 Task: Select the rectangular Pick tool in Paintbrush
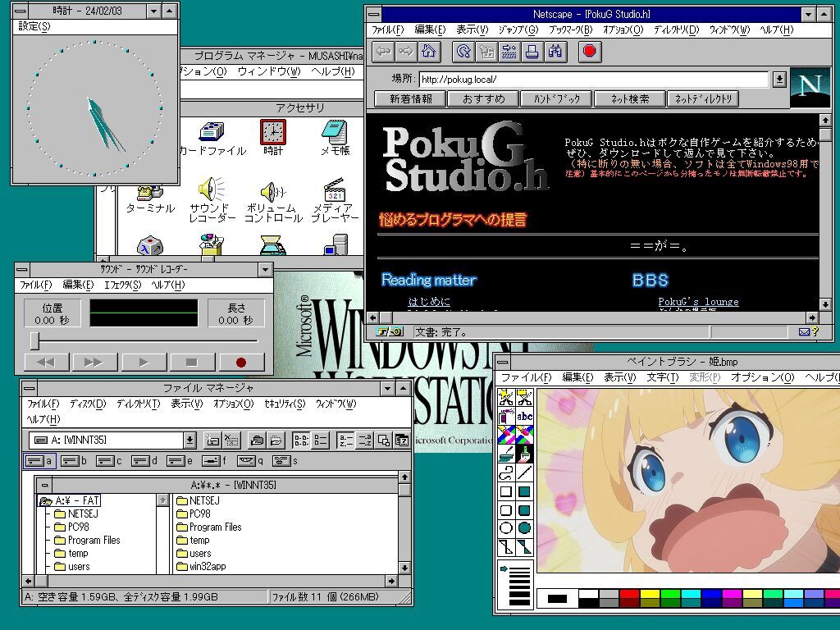(x=524, y=398)
